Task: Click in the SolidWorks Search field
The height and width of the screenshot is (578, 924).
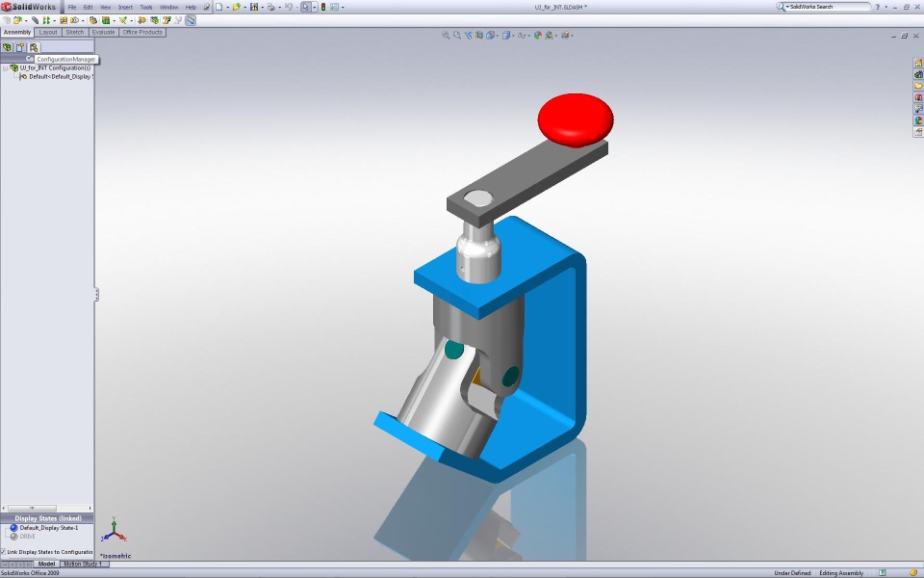Action: (x=829, y=7)
